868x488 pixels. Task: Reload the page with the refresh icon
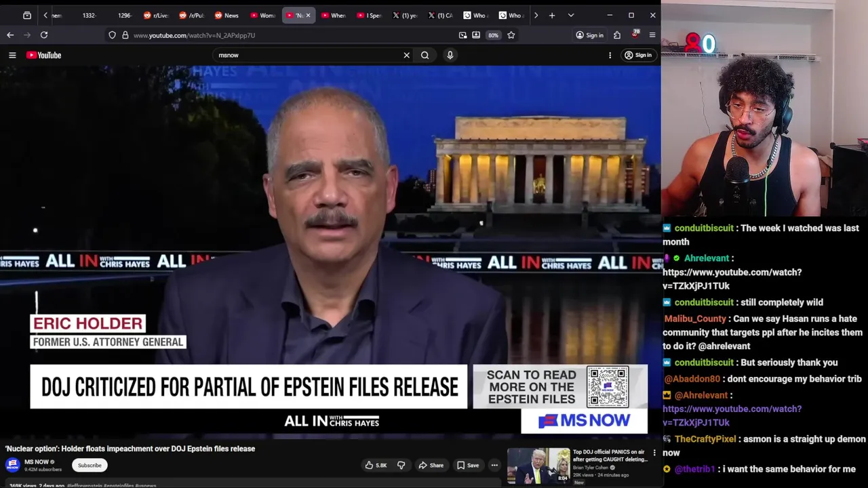tap(44, 35)
